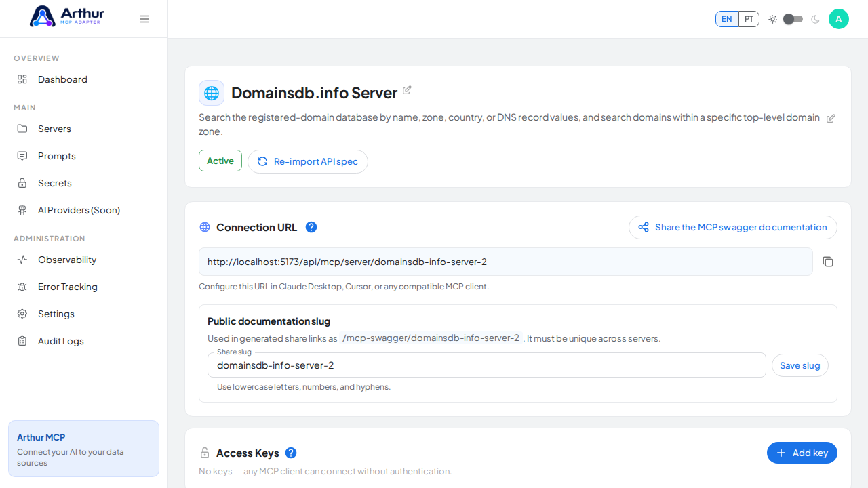868x488 pixels.
Task: Click the /mcp-swagger/domainsdb-info-server-2 path text
Action: (x=431, y=338)
